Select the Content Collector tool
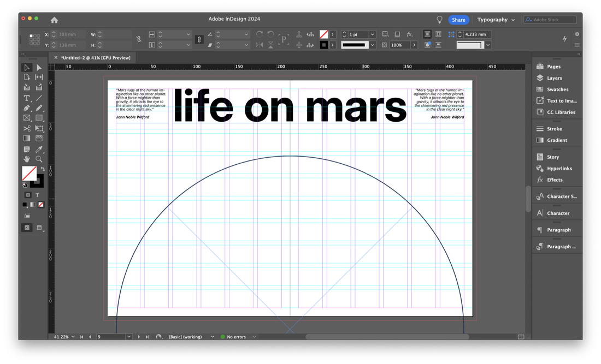 pos(27,87)
